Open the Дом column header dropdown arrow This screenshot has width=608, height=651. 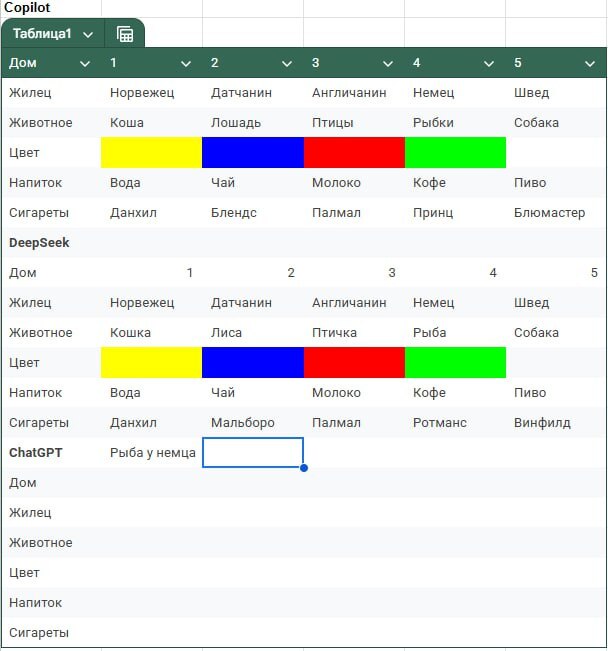pyautogui.click(x=85, y=64)
